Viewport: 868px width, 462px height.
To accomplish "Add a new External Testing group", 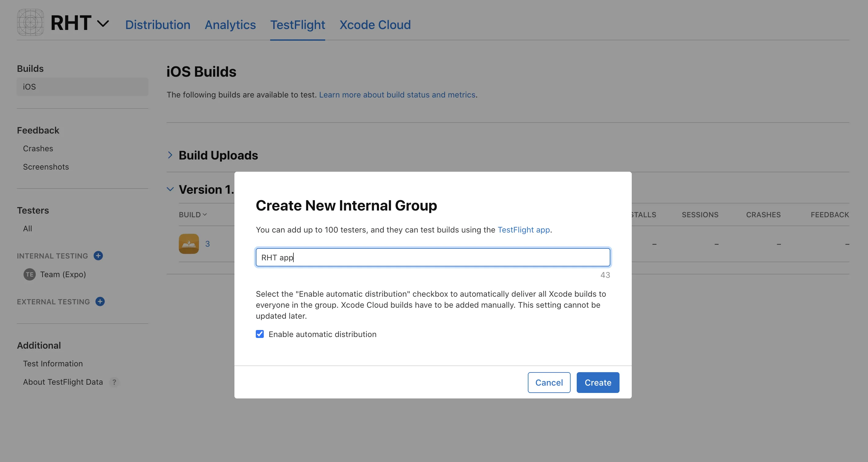I will 100,302.
